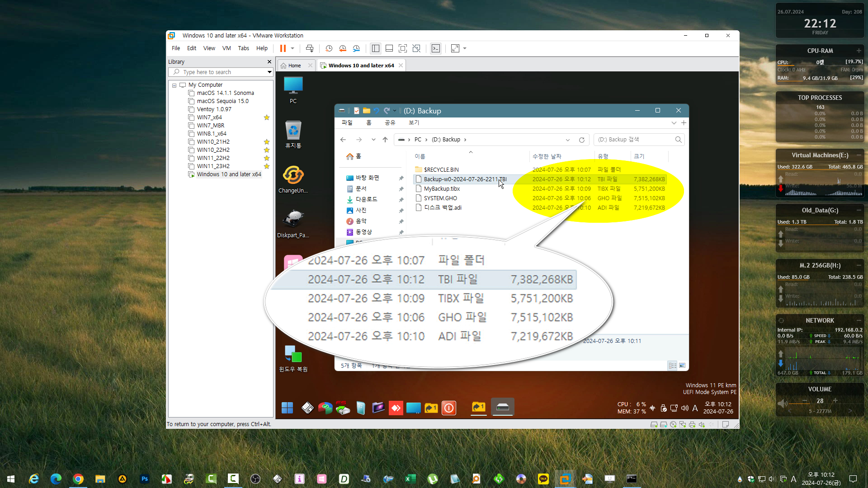This screenshot has height=488, width=868.
Task: Click the Unity mode toolbar icon
Action: pyautogui.click(x=416, y=48)
